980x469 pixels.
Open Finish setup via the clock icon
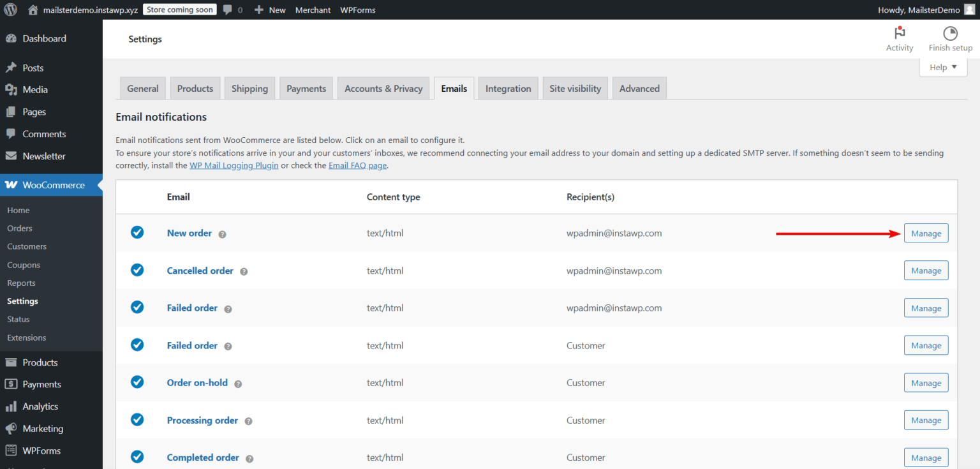pyautogui.click(x=950, y=32)
